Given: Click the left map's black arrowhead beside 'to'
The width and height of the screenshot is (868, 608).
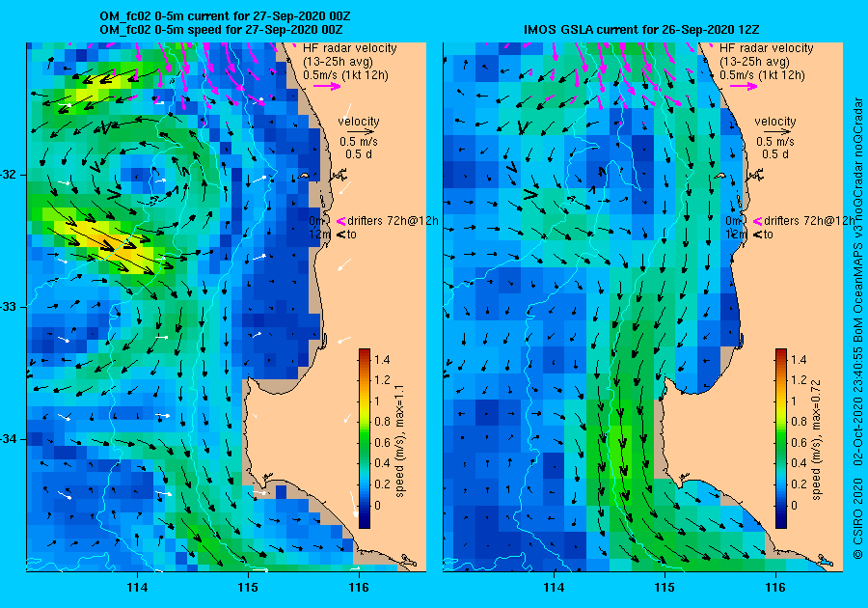Looking at the screenshot, I should [341, 235].
